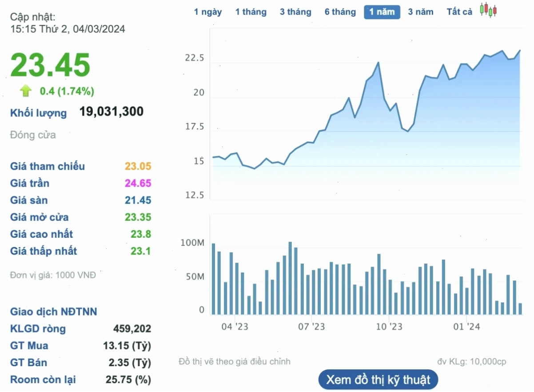Screen dimensions: 534x392
Task: Click highest price value 23.8
Action: tap(141, 234)
